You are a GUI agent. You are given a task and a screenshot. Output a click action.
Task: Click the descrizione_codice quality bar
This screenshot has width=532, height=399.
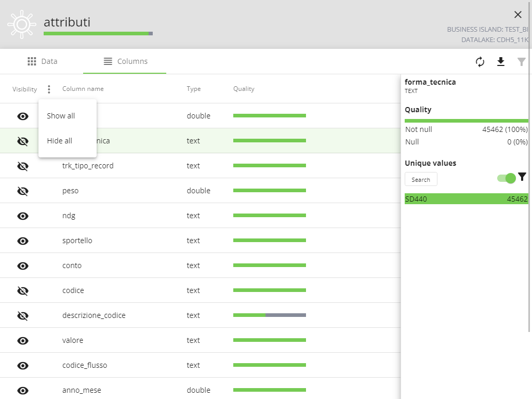click(269, 315)
